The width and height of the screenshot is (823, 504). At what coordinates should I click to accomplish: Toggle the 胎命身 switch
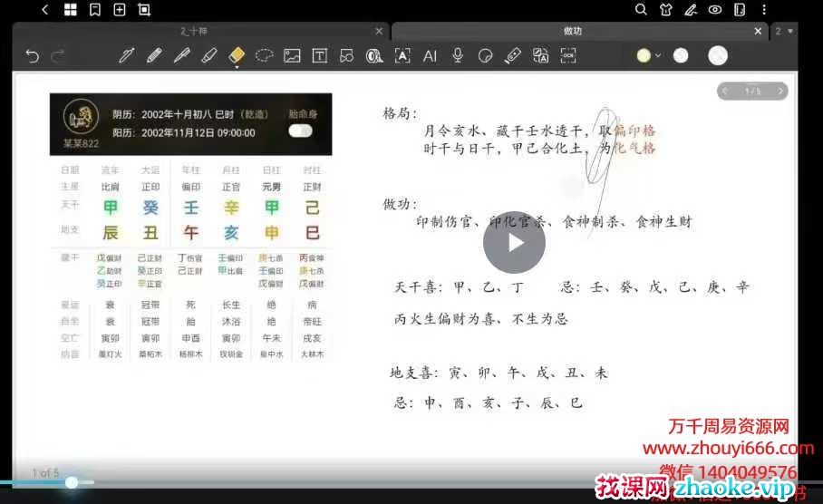pyautogui.click(x=300, y=131)
